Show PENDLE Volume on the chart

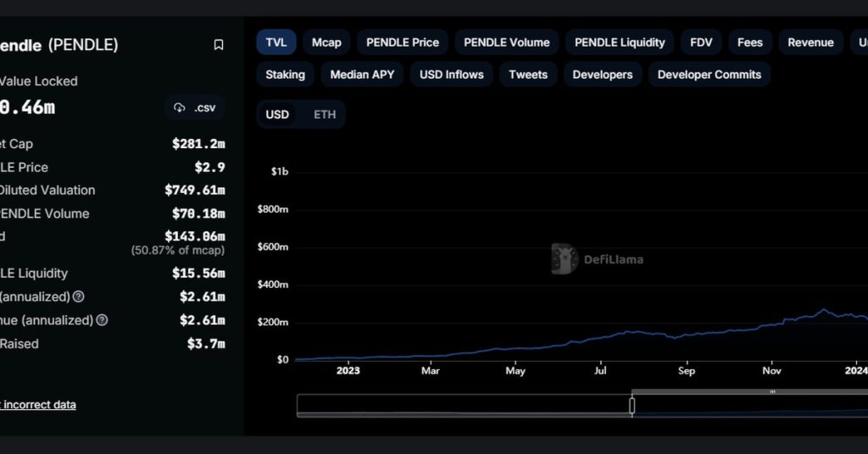pos(507,42)
